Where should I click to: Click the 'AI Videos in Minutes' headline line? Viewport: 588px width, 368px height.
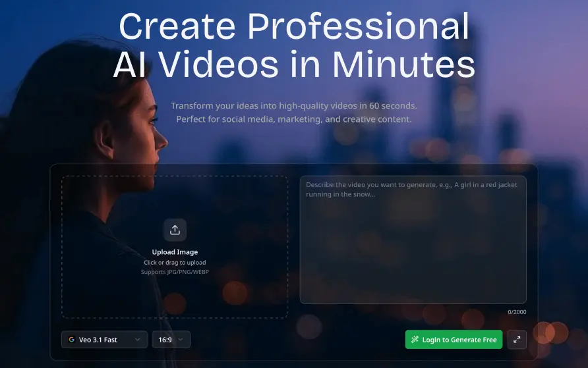pos(294,65)
